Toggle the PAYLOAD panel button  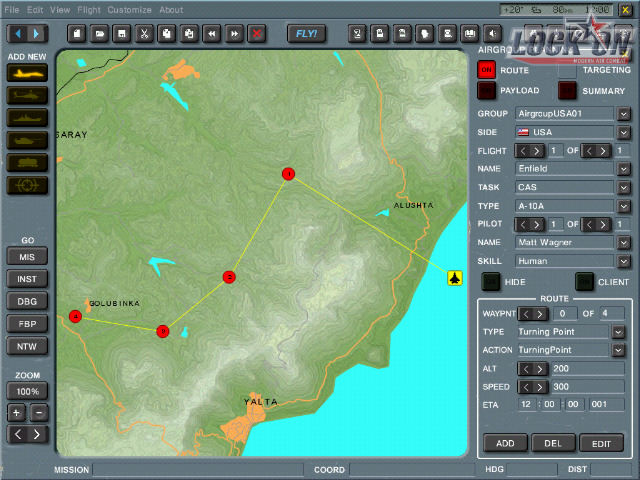coord(487,91)
